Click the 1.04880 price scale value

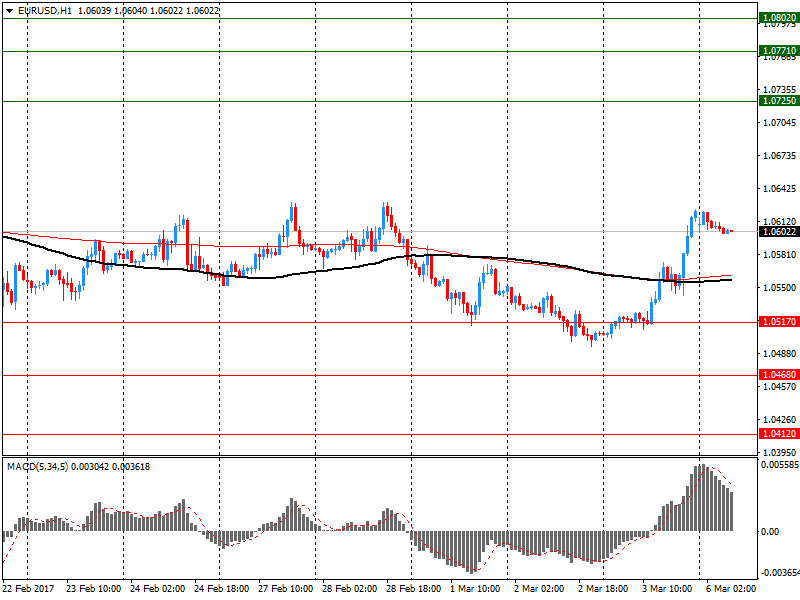point(779,354)
